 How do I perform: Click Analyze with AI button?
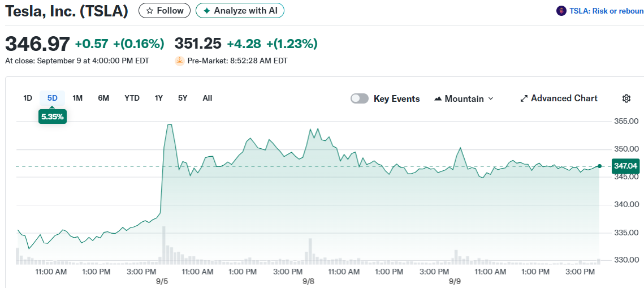click(x=240, y=11)
